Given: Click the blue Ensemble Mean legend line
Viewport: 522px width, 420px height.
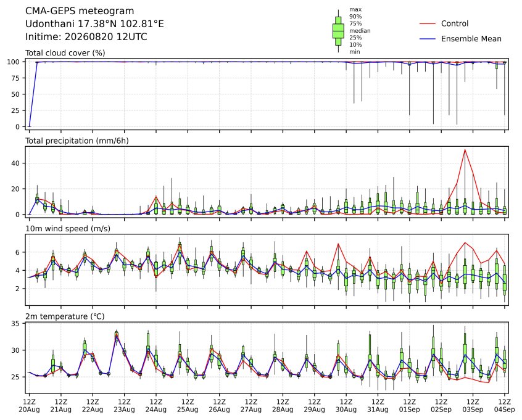Looking at the screenshot, I should [428, 39].
